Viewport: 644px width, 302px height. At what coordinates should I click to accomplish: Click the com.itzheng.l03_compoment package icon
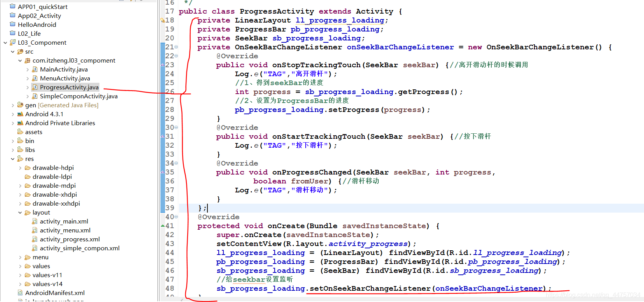coord(28,60)
